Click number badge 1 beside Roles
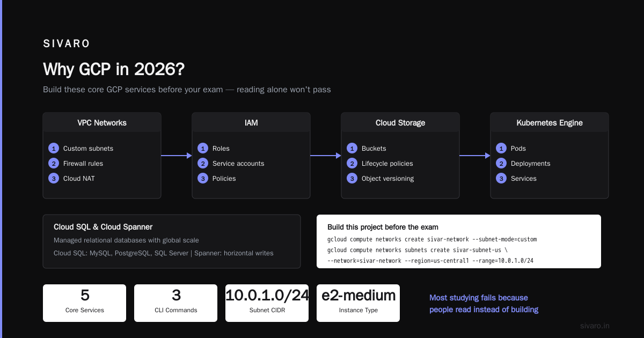The image size is (644, 338). tap(202, 149)
